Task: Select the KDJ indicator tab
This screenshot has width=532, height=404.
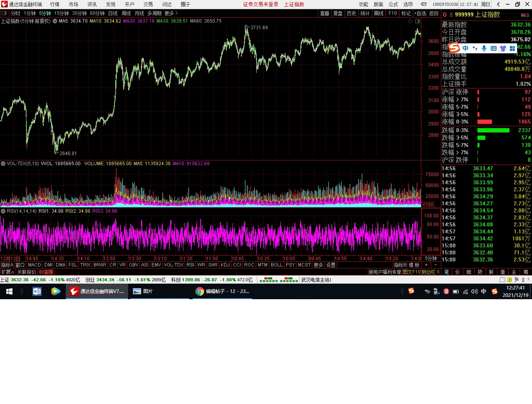Action: [x=225, y=265]
